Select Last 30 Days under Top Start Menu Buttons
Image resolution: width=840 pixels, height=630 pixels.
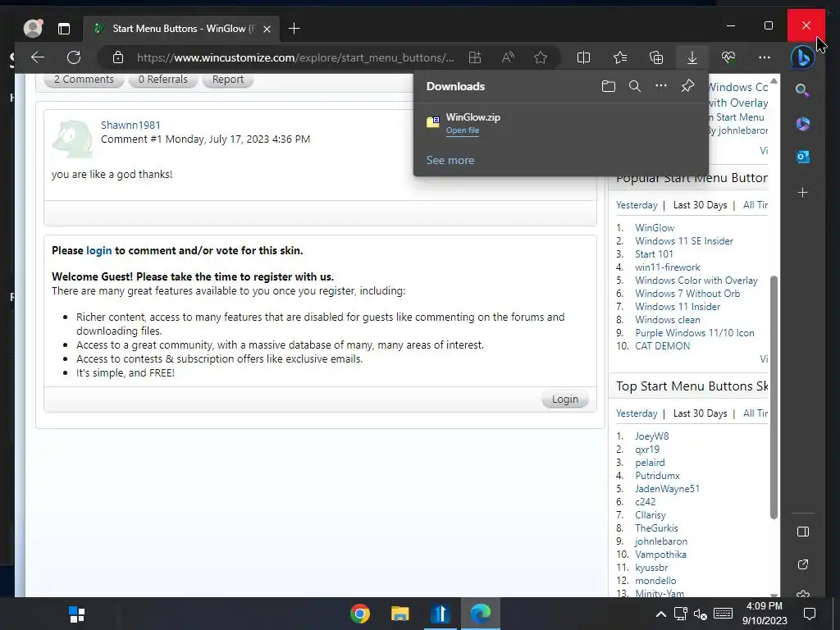click(700, 413)
